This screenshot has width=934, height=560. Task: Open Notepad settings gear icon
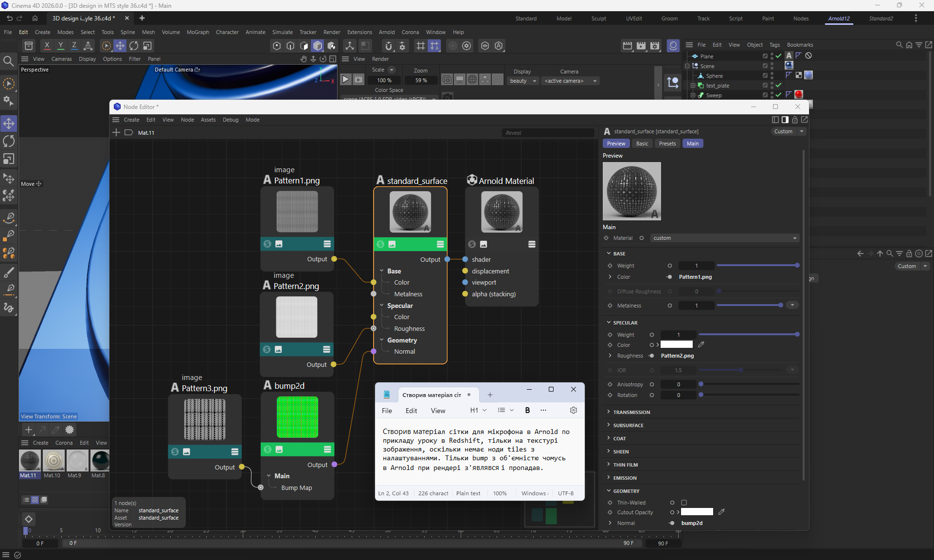(573, 410)
